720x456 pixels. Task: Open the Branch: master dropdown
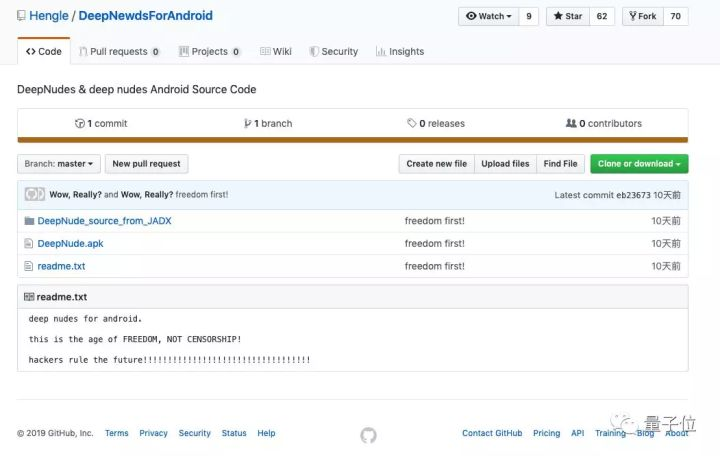(x=59, y=164)
